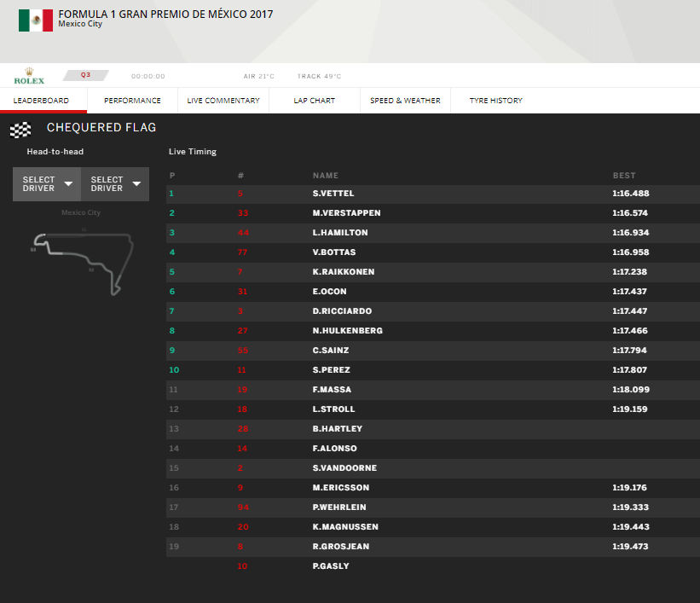Click Verstappen's best time 1:16.574
This screenshot has width=700, height=603.
[630, 213]
